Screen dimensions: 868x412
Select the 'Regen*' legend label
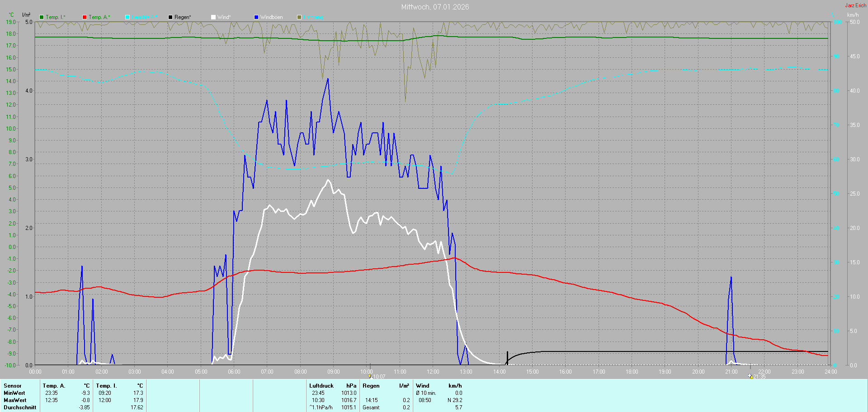click(183, 17)
